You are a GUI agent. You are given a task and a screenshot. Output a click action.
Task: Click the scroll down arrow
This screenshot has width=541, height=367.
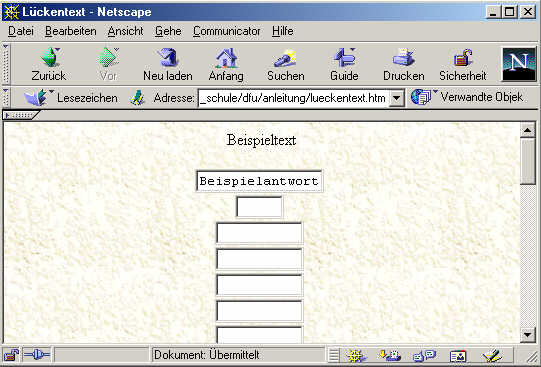(x=527, y=334)
